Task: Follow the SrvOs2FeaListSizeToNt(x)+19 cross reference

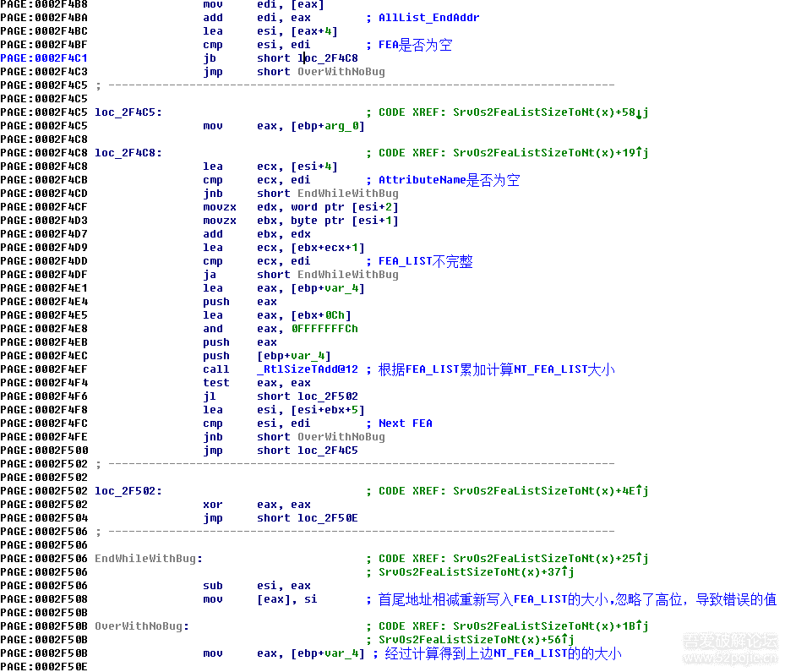Action: pos(549,153)
